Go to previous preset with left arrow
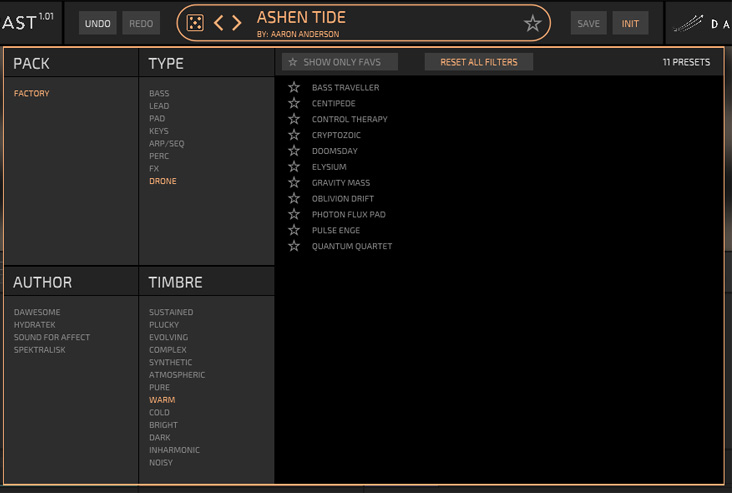This screenshot has height=493, width=732. point(219,23)
